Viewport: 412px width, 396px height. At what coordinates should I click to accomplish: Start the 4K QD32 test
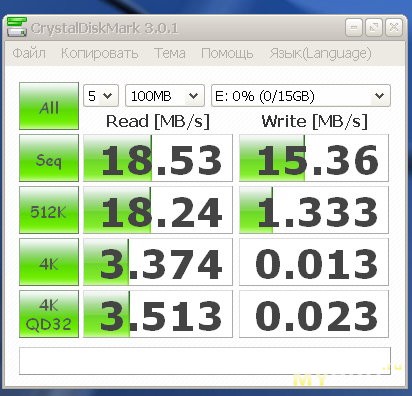pyautogui.click(x=49, y=314)
